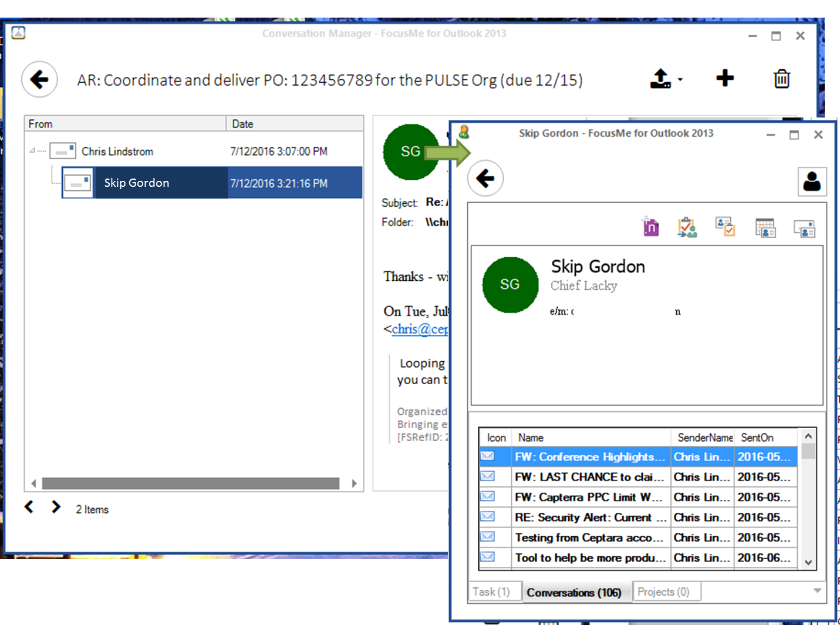This screenshot has height=625, width=840.
Task: Open the chris@ email link in the message body
Action: (420, 329)
